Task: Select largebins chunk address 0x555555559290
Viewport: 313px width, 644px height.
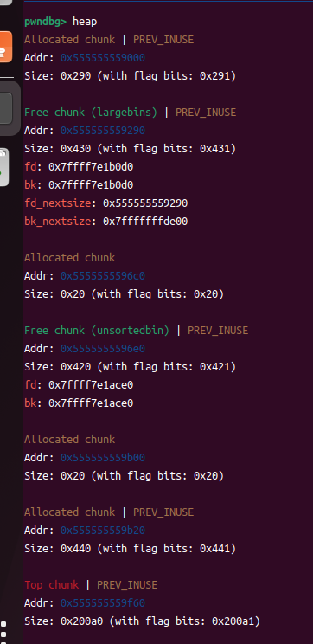Action: click(x=103, y=130)
